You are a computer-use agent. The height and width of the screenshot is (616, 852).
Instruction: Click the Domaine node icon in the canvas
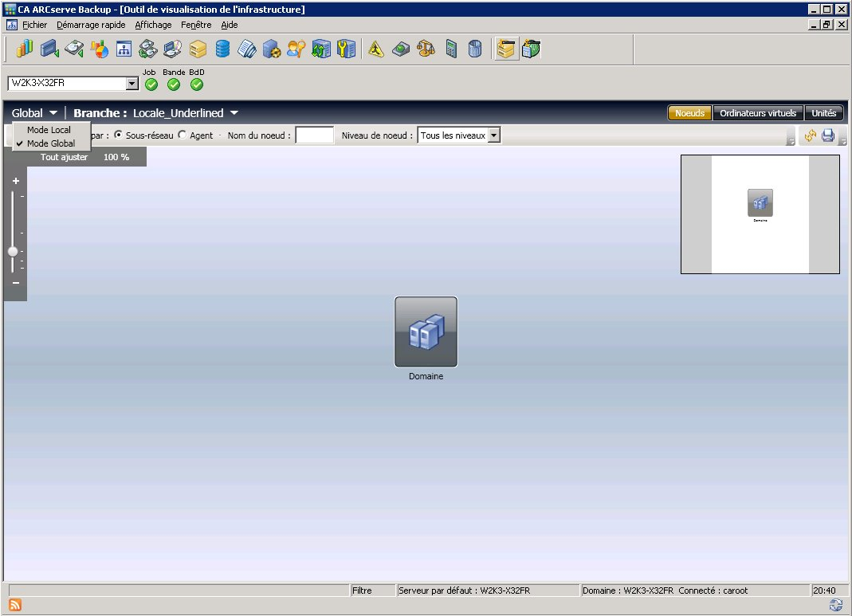(426, 332)
